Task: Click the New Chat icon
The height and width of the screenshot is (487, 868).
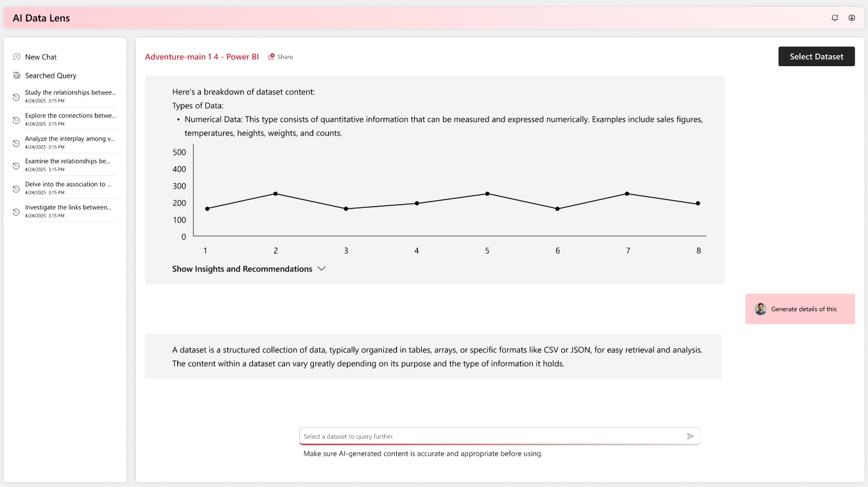Action: click(x=17, y=57)
